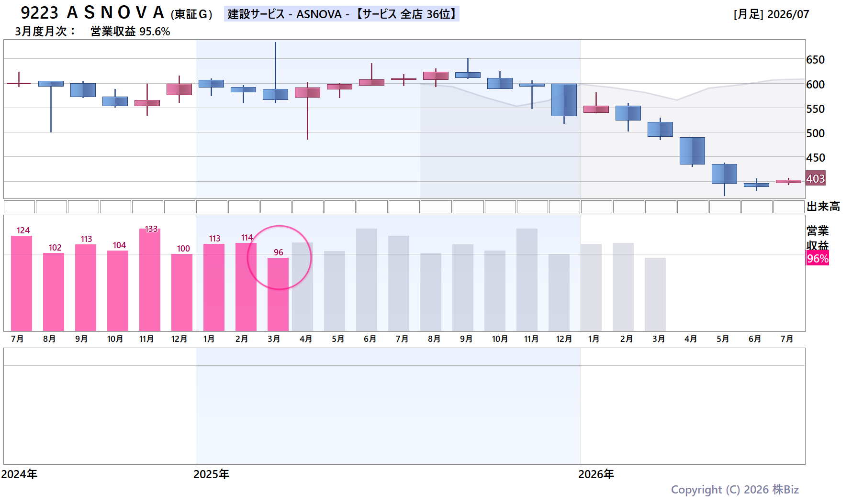The width and height of the screenshot is (852, 504).
Task: Click the 450 price axis label
Action: pos(815,158)
